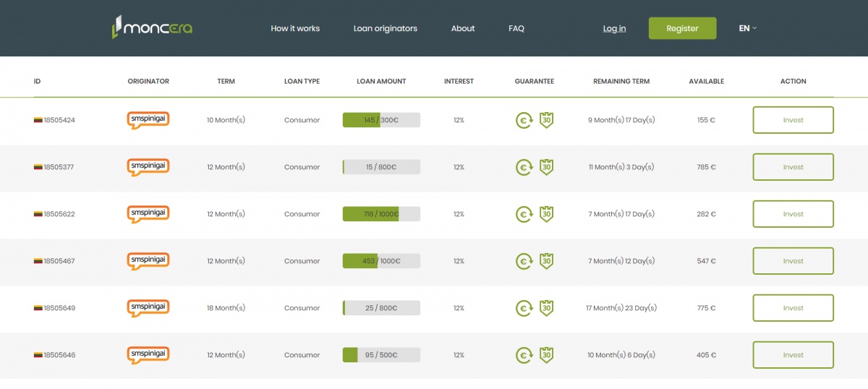Click the TERM column header
The height and width of the screenshot is (389, 868).
226,82
